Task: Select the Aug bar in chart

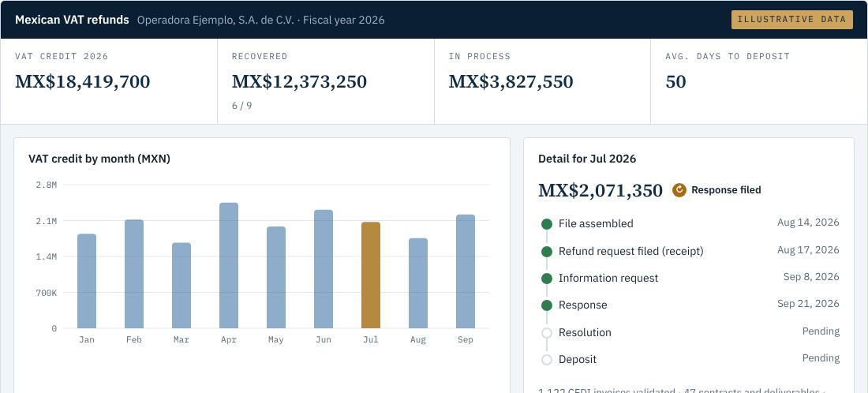Action: 418,283
